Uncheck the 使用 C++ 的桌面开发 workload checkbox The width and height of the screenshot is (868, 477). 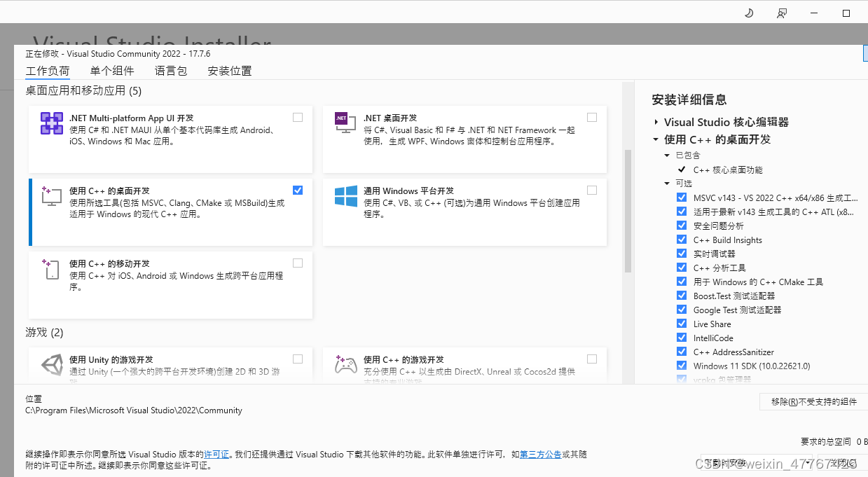[x=298, y=190]
